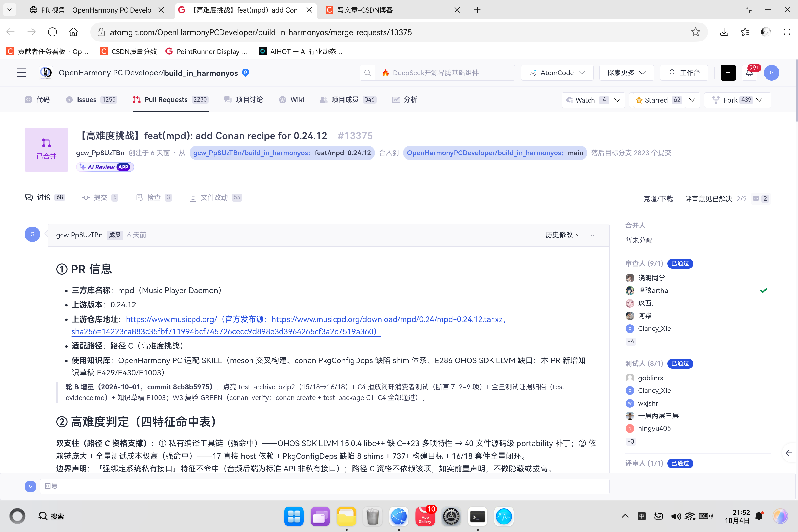Open the Wiki tab

coord(292,99)
